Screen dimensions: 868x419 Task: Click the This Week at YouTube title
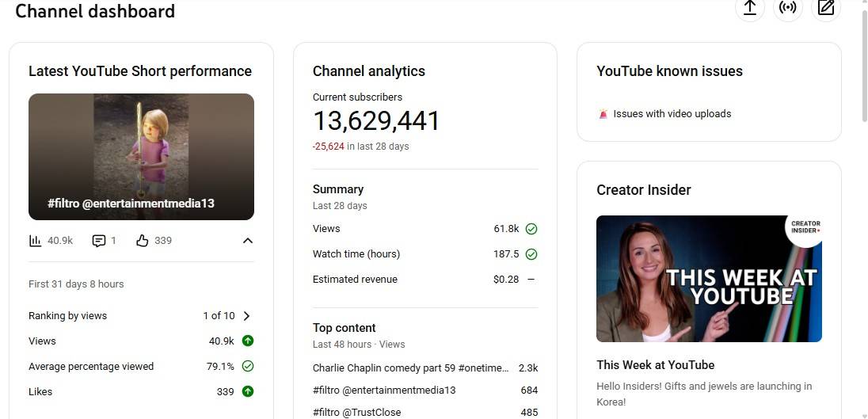pyautogui.click(x=656, y=365)
